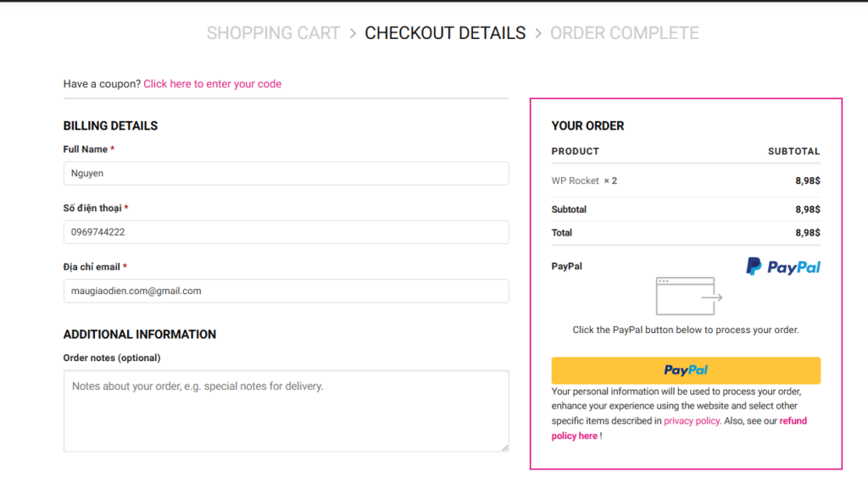Screen dimensions: 868x489
Task: Click the chevron before ORDER COMPLETE
Action: pyautogui.click(x=538, y=34)
